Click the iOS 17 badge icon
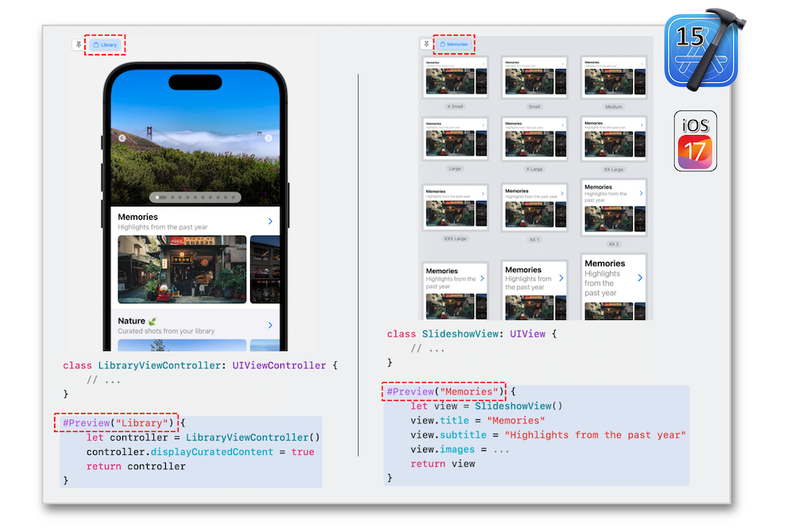This screenshot has height=532, width=794. (x=696, y=141)
